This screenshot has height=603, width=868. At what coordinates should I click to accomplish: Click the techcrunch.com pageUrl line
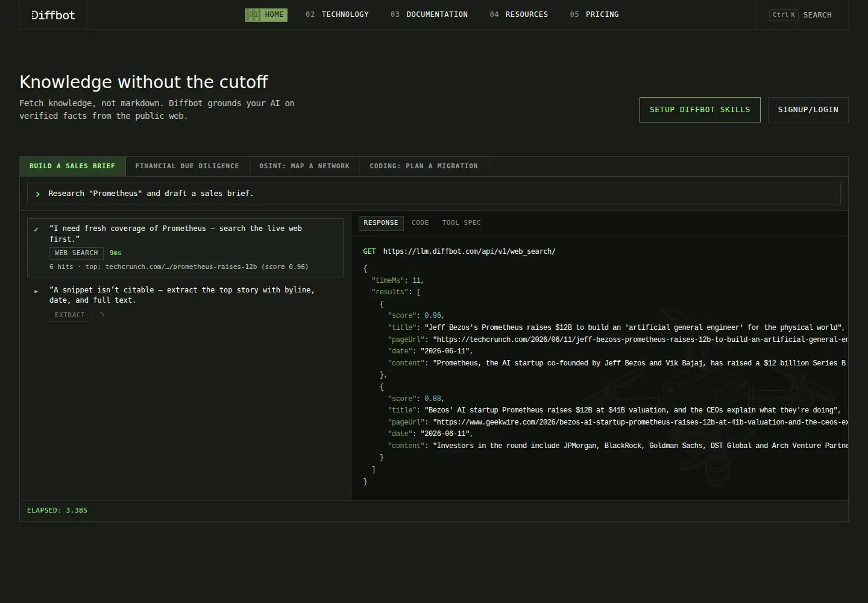tap(618, 339)
